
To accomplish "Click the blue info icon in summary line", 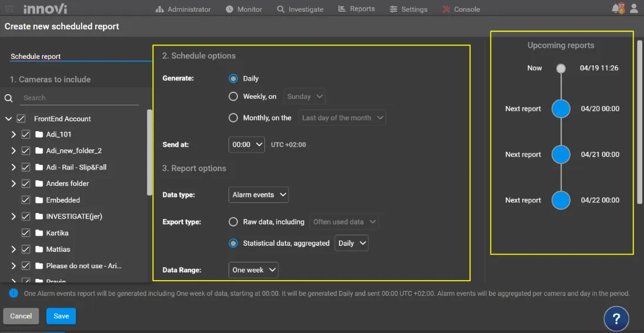I will tap(14, 293).
